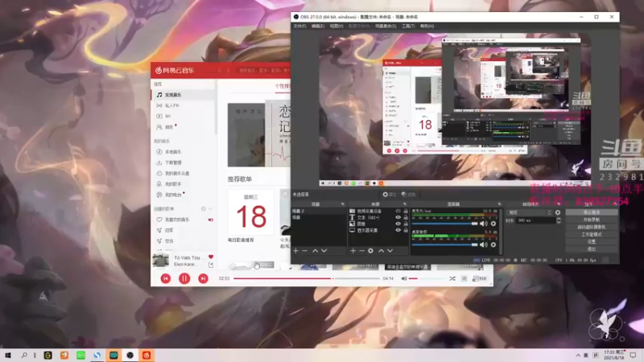The image size is (644, 362).
Task: Open 本地音乐 in NetEase sidebar
Action: pos(184,152)
